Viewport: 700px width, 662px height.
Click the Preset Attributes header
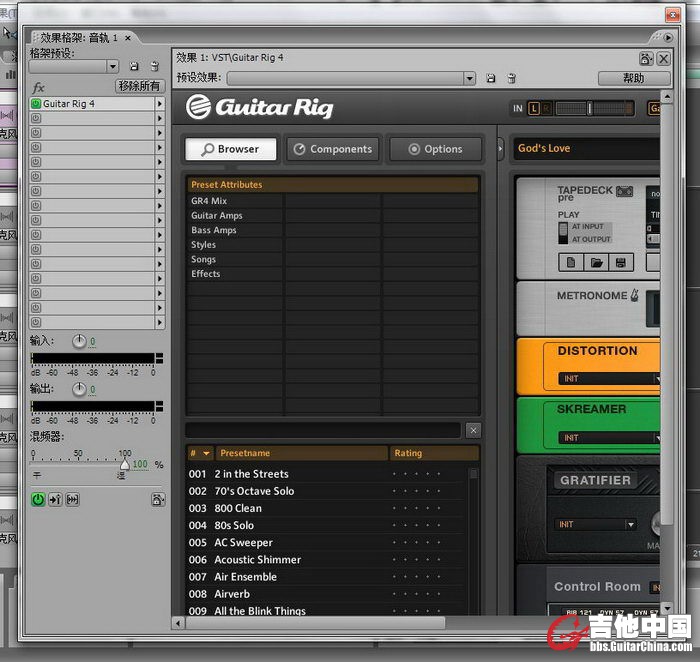click(332, 184)
